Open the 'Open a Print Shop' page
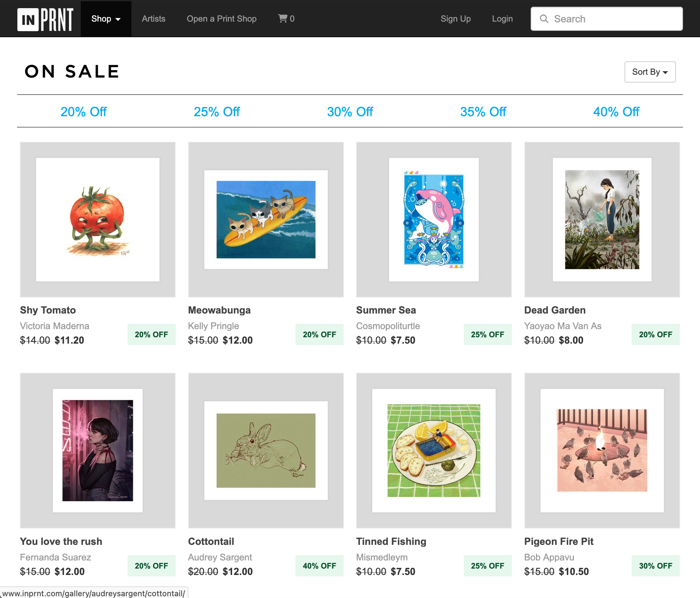The image size is (700, 598). [x=221, y=19]
